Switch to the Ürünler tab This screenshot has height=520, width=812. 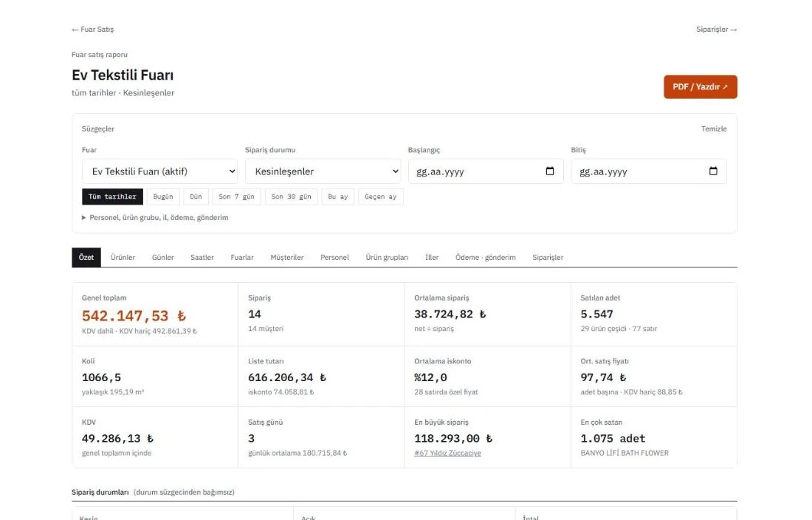point(123,257)
